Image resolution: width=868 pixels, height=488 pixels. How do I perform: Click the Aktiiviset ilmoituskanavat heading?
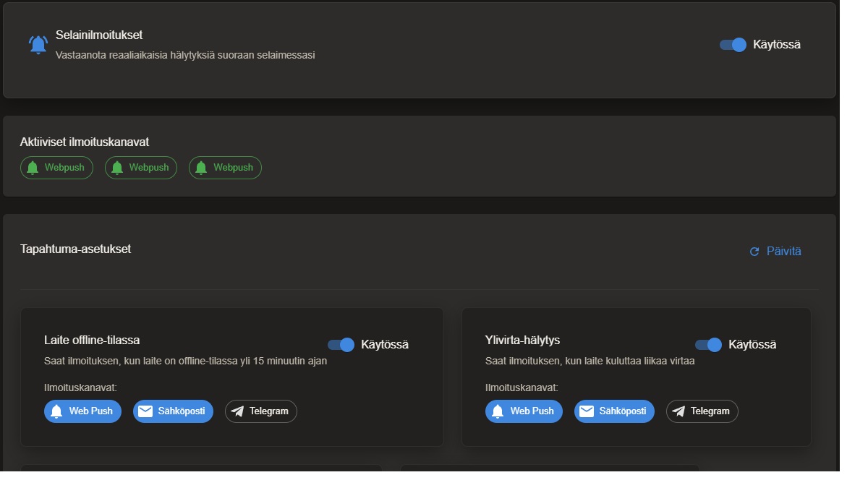point(85,142)
